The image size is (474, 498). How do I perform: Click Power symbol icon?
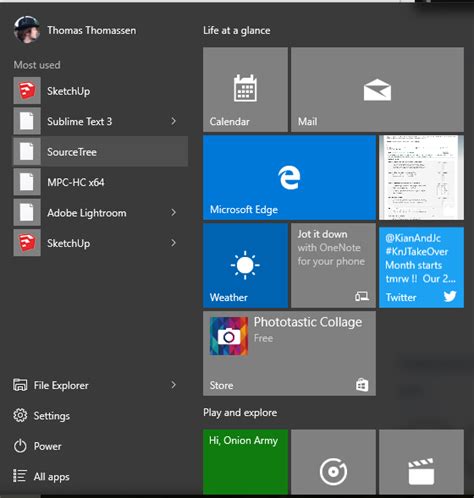[20, 446]
